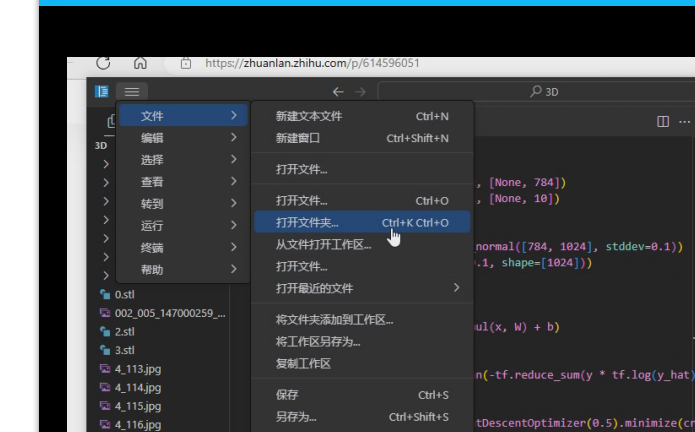Screen dimensions: 695x432
Task: Click the browser home icon
Action: pyautogui.click(x=140, y=63)
